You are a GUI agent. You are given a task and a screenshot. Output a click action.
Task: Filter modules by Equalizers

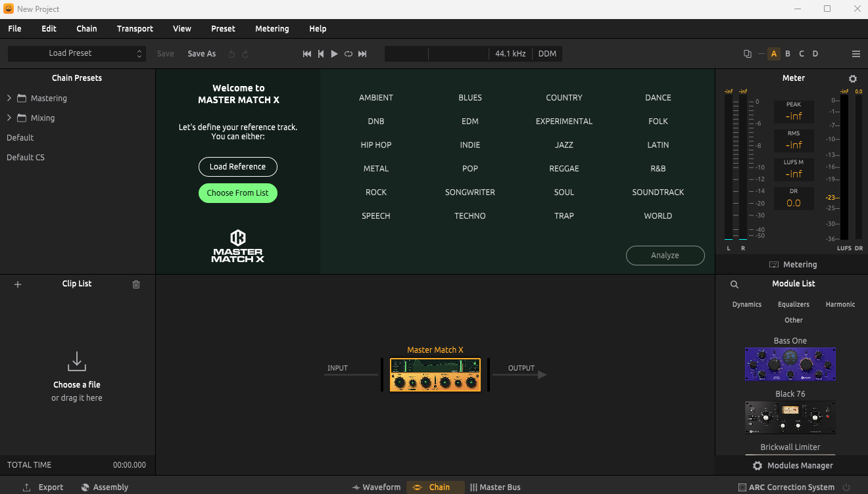(x=794, y=305)
